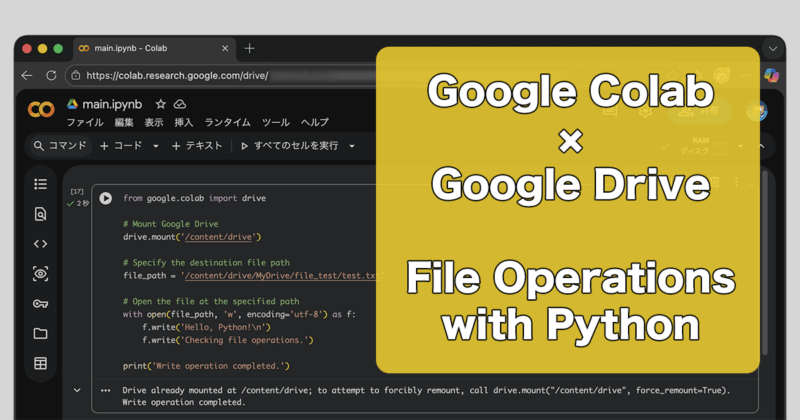Click the 'with open(file_path' code line
Screen dimensions: 800x420
point(239,314)
